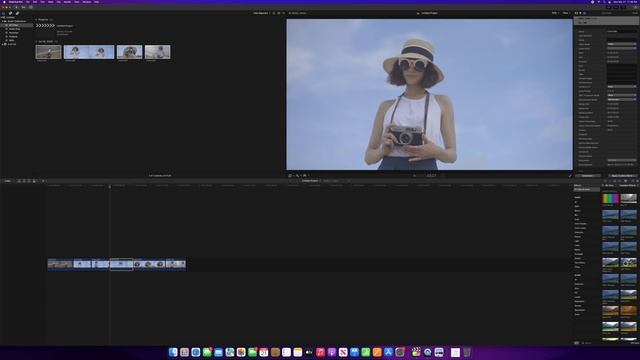Screen dimensions: 640x360
Task: Open the Window menu
Action: pyautogui.click(x=87, y=2)
